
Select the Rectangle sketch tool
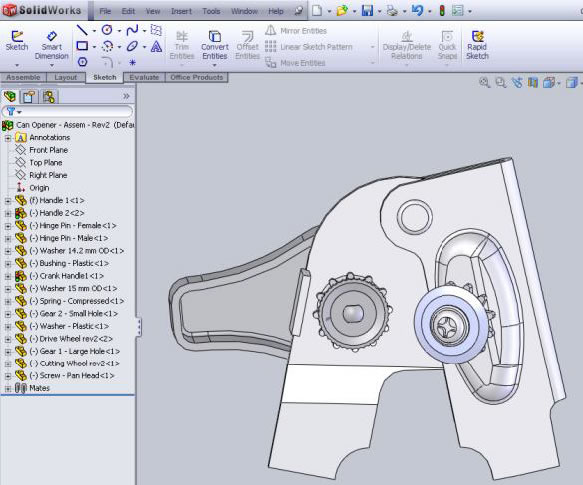point(82,46)
